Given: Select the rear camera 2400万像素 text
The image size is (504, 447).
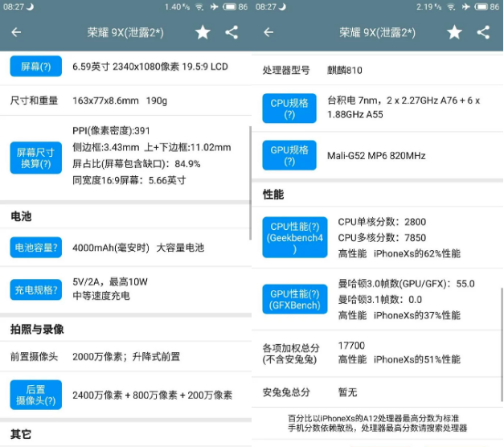Looking at the screenshot, I should point(152,395).
